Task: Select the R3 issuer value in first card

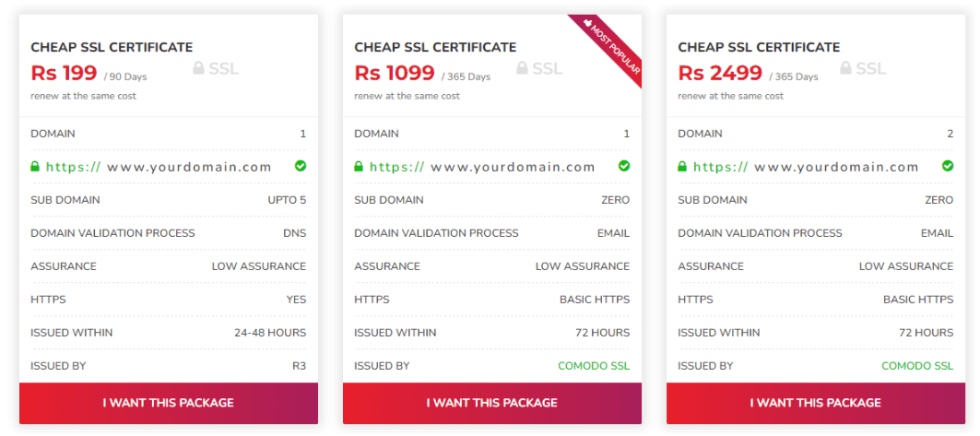Action: [x=300, y=366]
